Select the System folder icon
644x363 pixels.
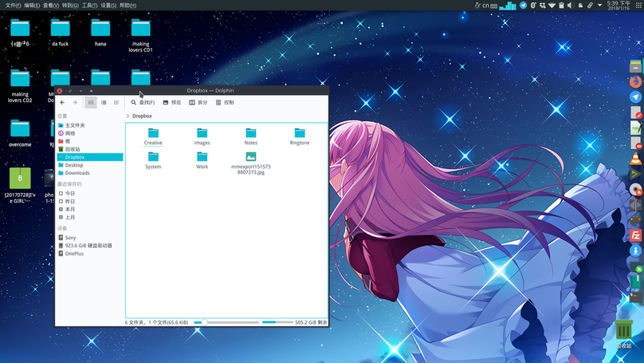click(153, 156)
